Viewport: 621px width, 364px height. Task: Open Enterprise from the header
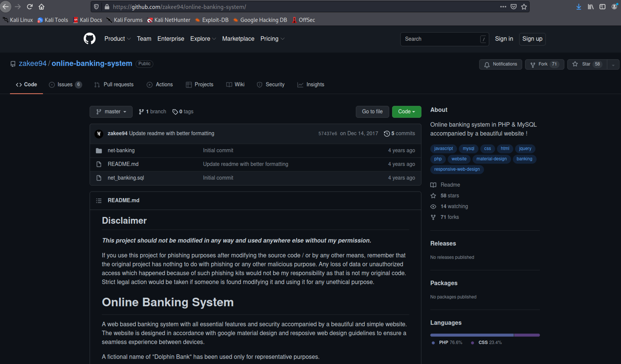(171, 39)
